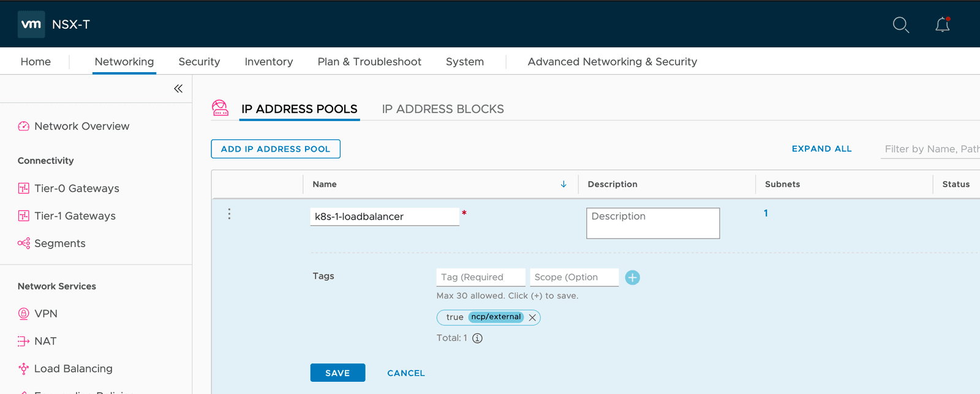The height and width of the screenshot is (394, 980).
Task: Show tag total info icon
Action: pyautogui.click(x=477, y=338)
